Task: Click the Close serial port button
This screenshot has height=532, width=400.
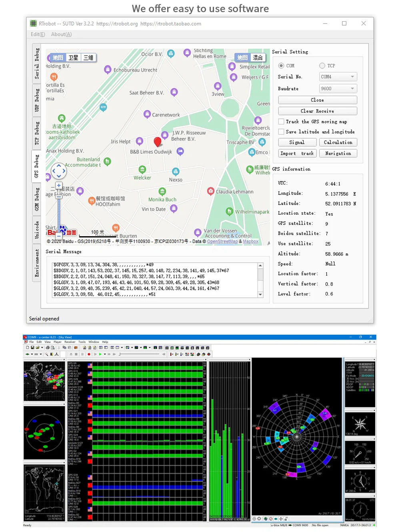Action: coord(318,100)
